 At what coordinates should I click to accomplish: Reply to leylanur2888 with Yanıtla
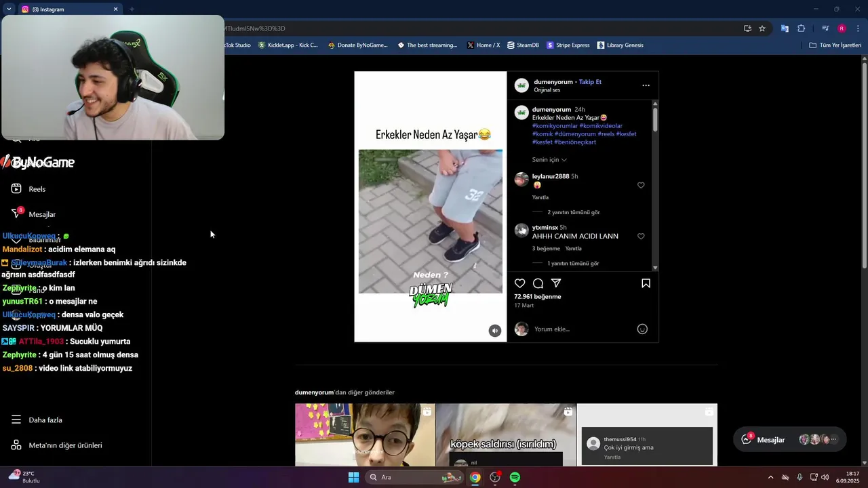540,197
